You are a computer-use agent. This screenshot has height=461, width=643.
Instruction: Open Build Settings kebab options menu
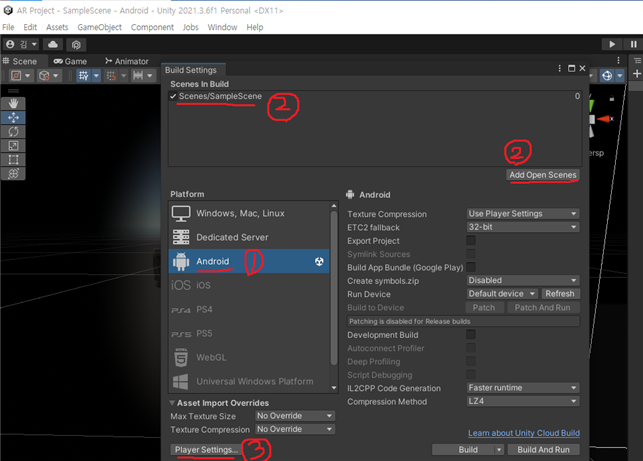[560, 68]
